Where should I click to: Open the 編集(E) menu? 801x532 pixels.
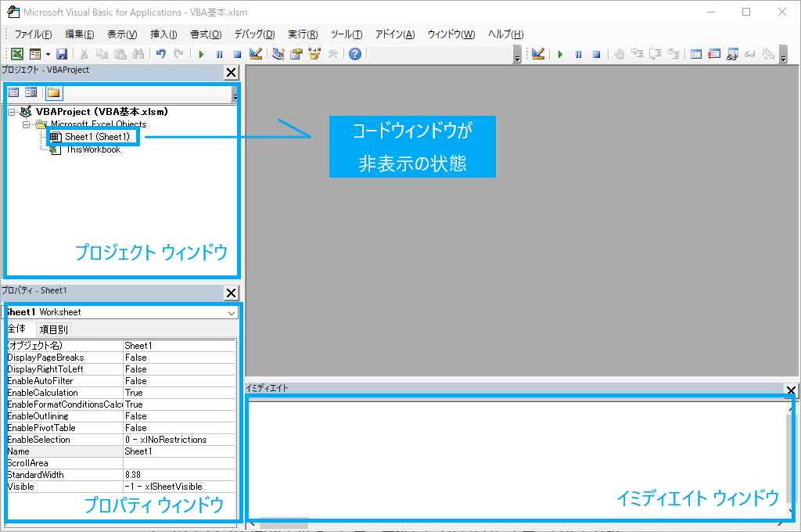coord(80,34)
